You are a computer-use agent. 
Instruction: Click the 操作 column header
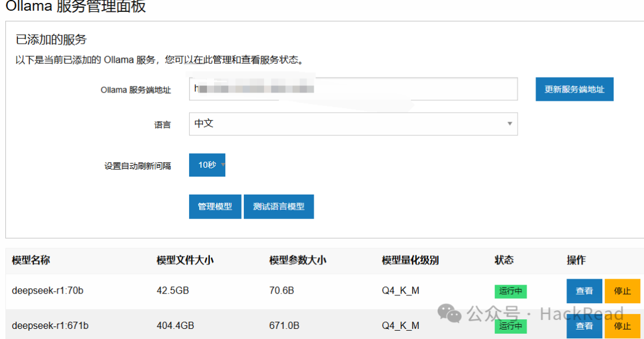point(576,260)
